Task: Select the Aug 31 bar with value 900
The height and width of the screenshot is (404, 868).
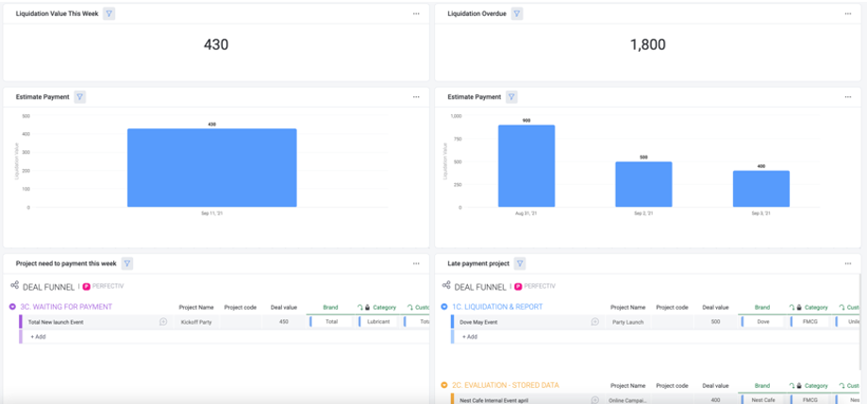Action: click(x=526, y=166)
